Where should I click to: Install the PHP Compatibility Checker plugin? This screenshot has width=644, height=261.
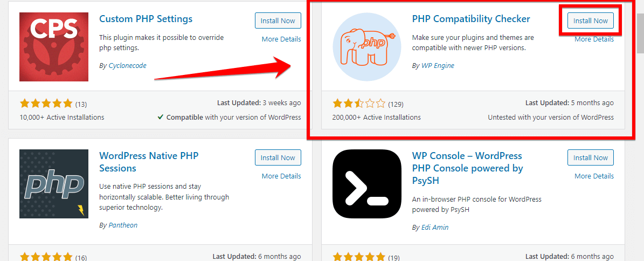[x=590, y=21]
